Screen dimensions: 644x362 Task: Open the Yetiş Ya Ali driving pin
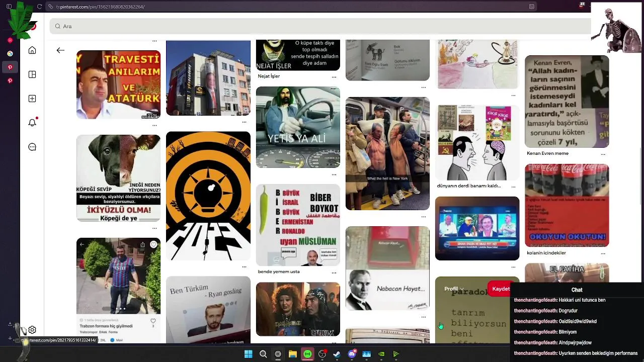coord(298,127)
